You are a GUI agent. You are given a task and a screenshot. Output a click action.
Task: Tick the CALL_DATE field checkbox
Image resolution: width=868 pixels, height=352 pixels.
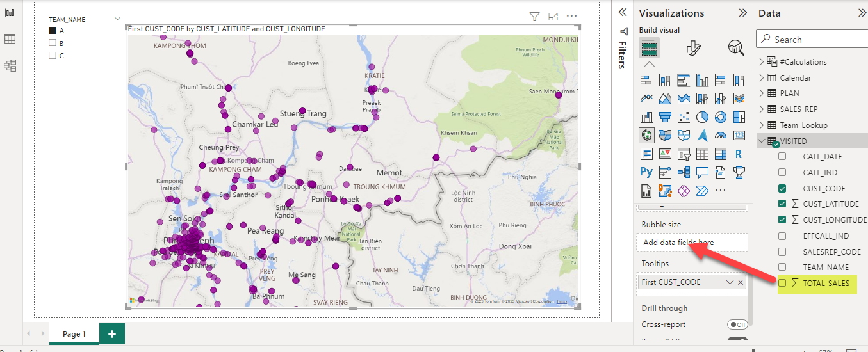(782, 156)
